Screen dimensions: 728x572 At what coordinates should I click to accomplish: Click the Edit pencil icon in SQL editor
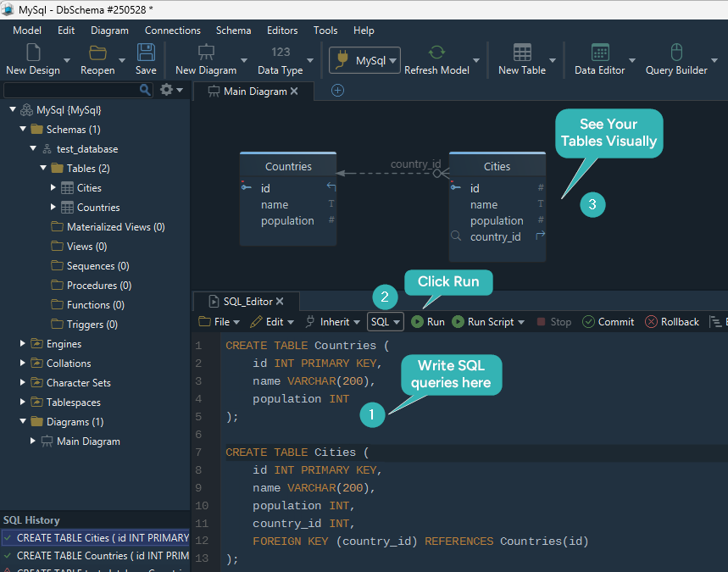tap(256, 322)
